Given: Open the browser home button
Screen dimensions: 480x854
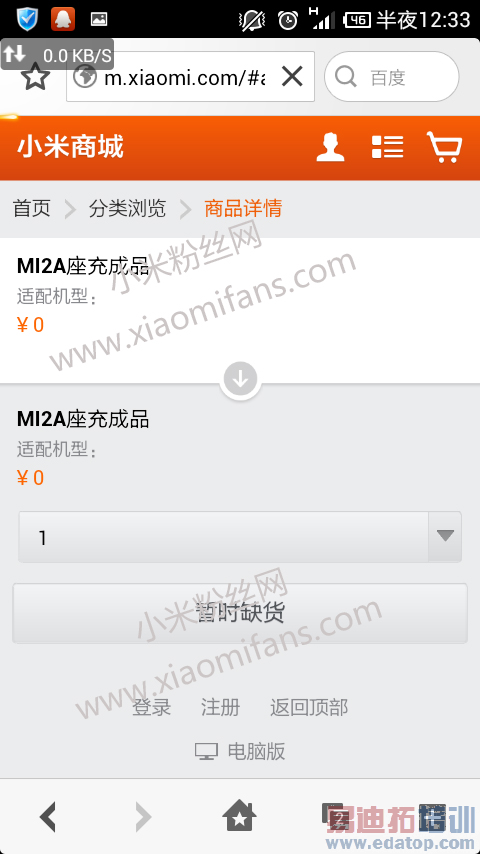Looking at the screenshot, I should 240,816.
